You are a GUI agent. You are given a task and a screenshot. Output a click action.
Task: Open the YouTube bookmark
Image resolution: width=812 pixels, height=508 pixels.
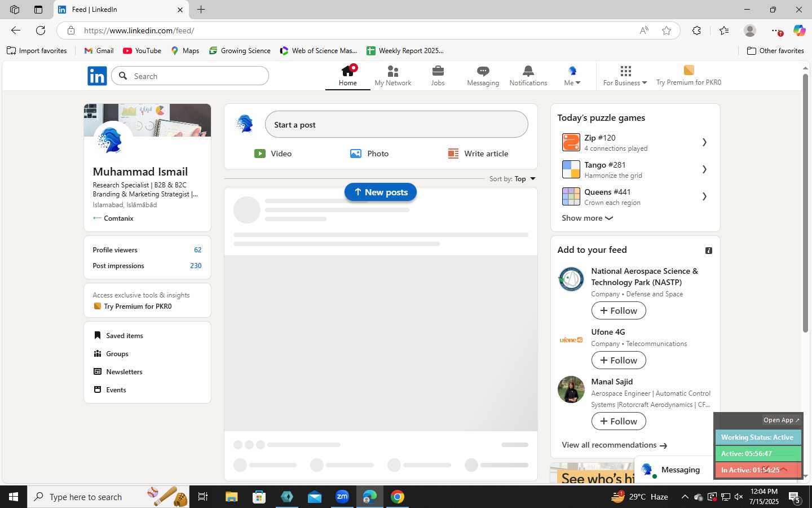[142, 51]
